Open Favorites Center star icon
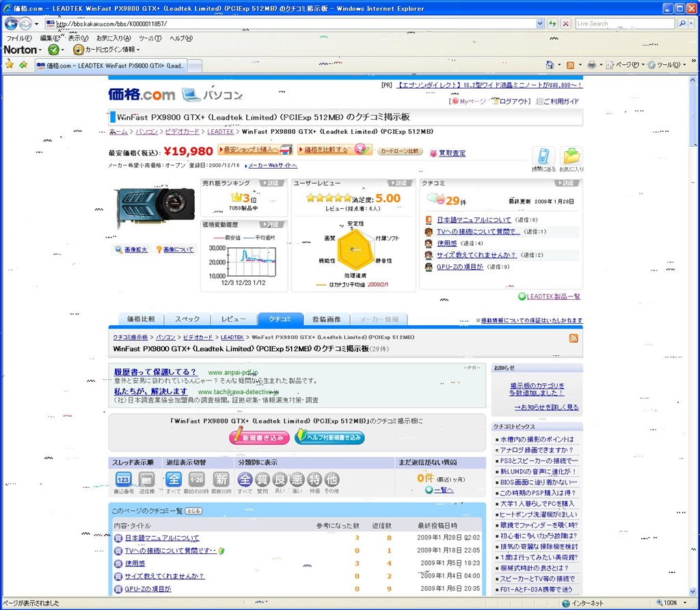This screenshot has width=700, height=610. 10,65
